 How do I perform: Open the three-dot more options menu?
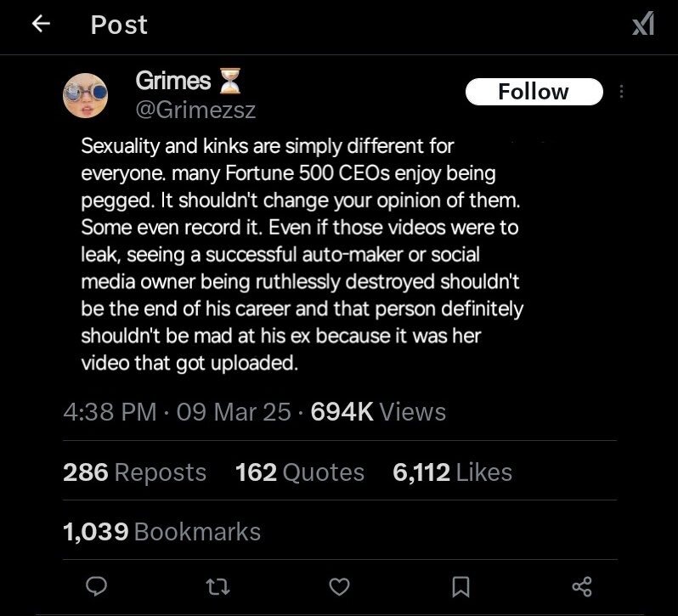[x=622, y=92]
